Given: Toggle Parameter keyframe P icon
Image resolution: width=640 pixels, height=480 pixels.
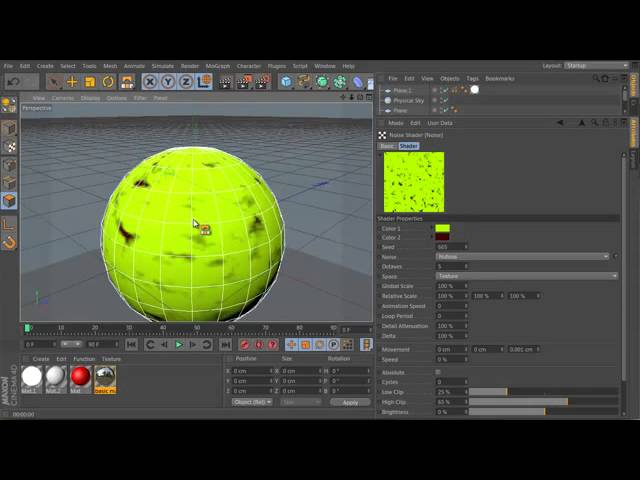Looking at the screenshot, I should pos(333,345).
